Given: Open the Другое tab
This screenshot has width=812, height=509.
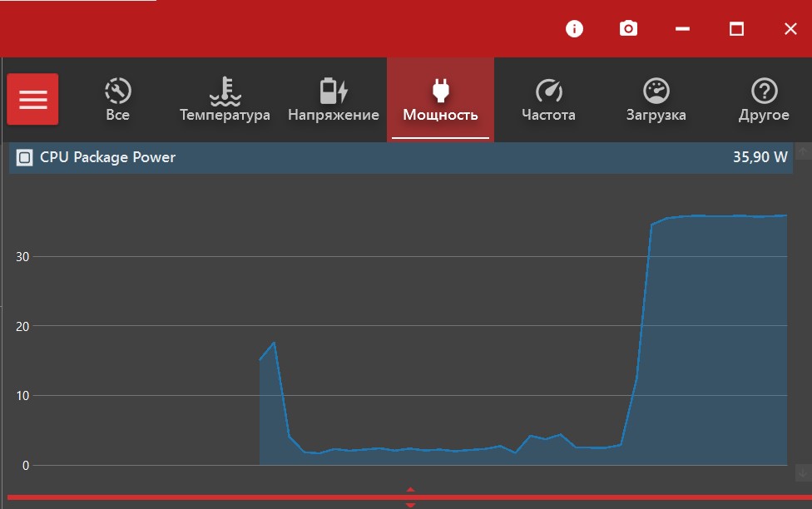Looking at the screenshot, I should click(x=764, y=100).
